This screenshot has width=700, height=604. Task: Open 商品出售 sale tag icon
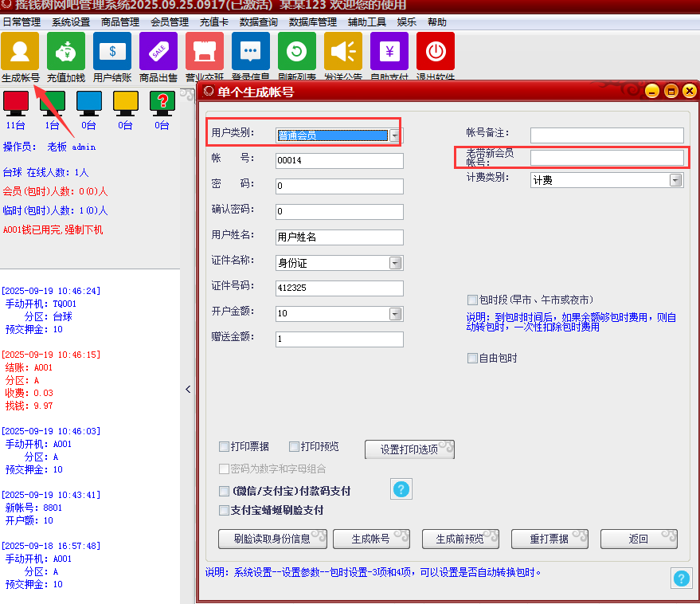158,51
